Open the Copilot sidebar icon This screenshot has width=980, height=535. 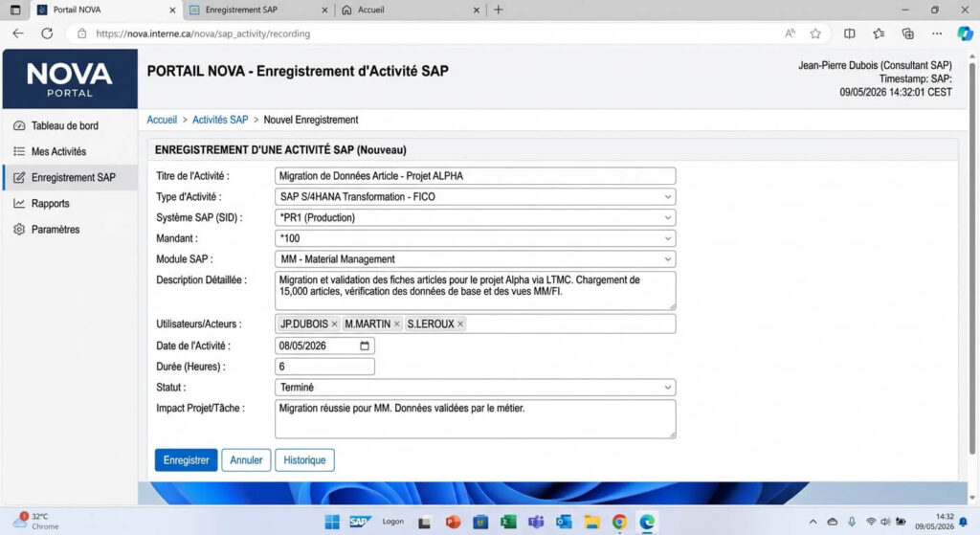[x=965, y=33]
